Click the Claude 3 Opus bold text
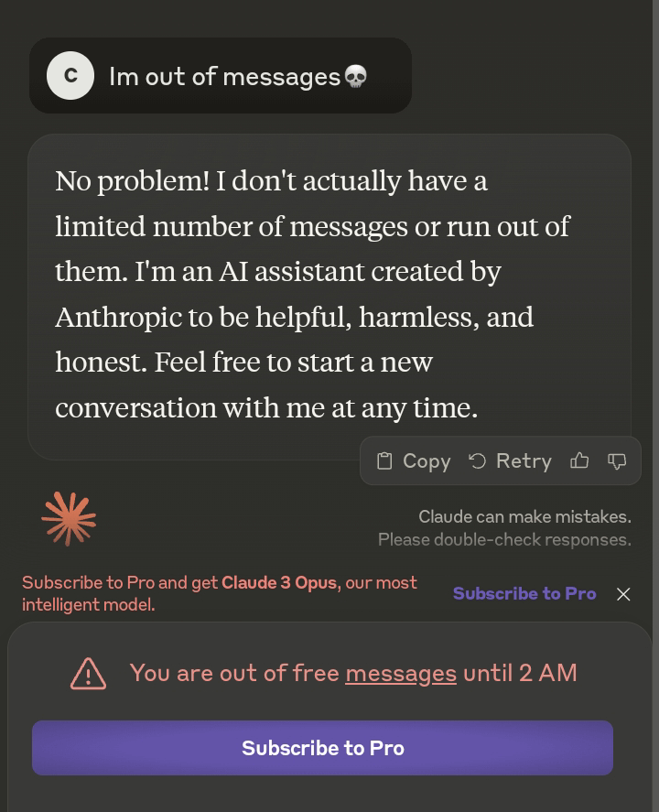This screenshot has height=812, width=659. point(277,582)
